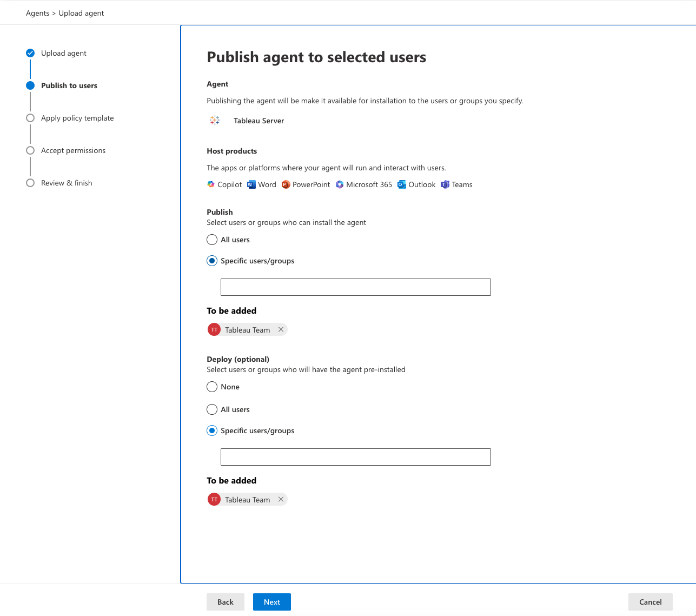696x616 pixels.
Task: Click the Microsoft 365 host product icon
Action: point(340,184)
